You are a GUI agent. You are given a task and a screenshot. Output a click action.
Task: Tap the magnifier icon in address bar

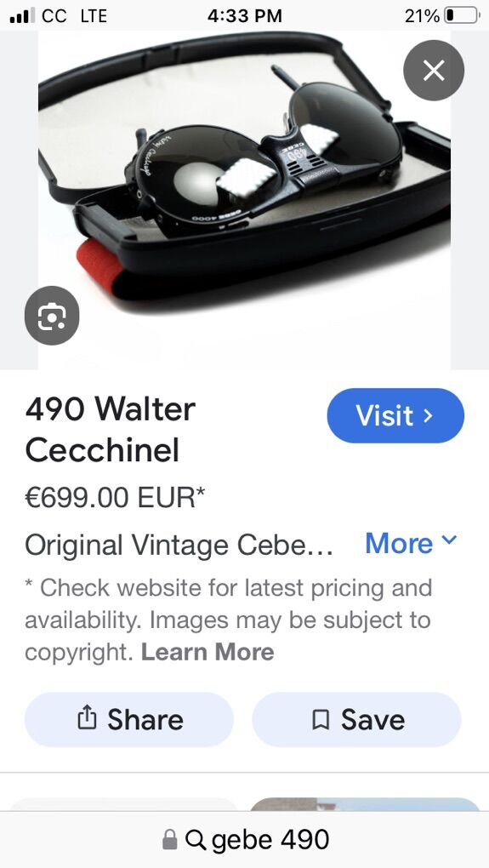coord(196,840)
